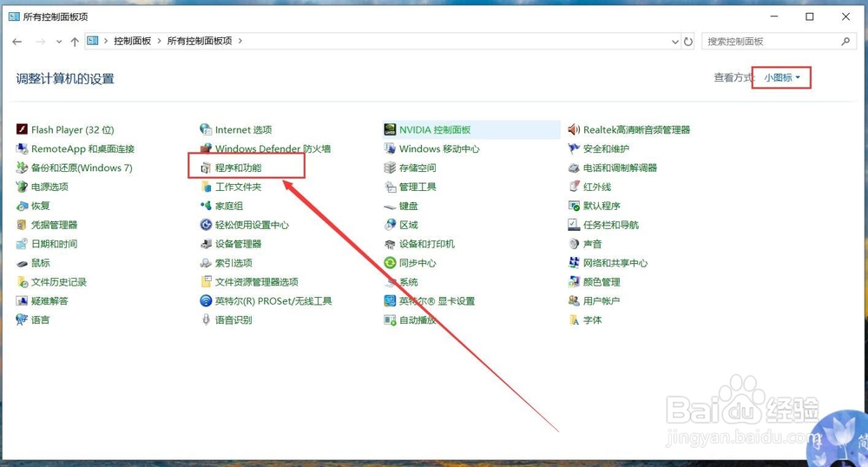Image resolution: width=868 pixels, height=467 pixels.
Task: Click the 所有控制面板项 breadcrumb segment
Action: [x=200, y=41]
